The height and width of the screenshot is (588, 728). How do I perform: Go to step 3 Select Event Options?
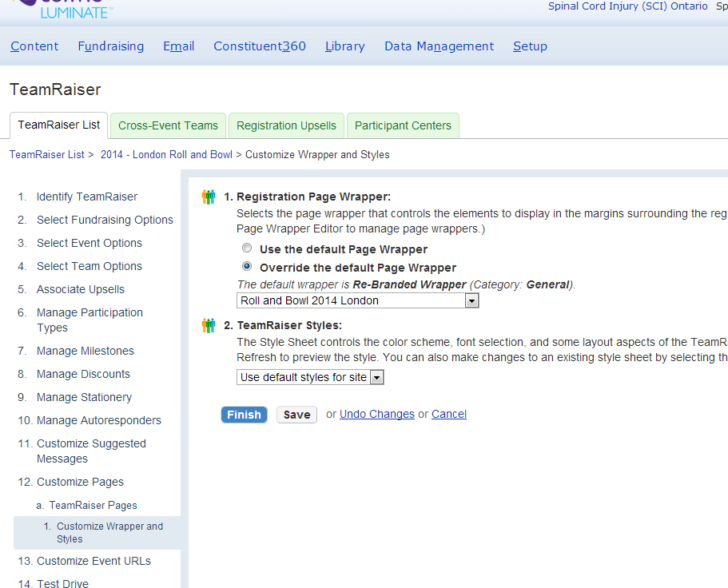(x=90, y=243)
